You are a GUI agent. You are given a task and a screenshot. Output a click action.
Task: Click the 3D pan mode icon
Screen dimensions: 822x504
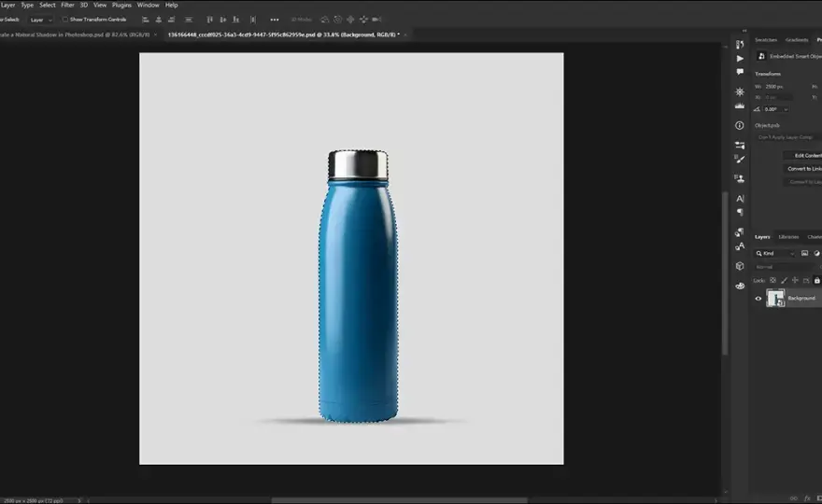tap(350, 20)
